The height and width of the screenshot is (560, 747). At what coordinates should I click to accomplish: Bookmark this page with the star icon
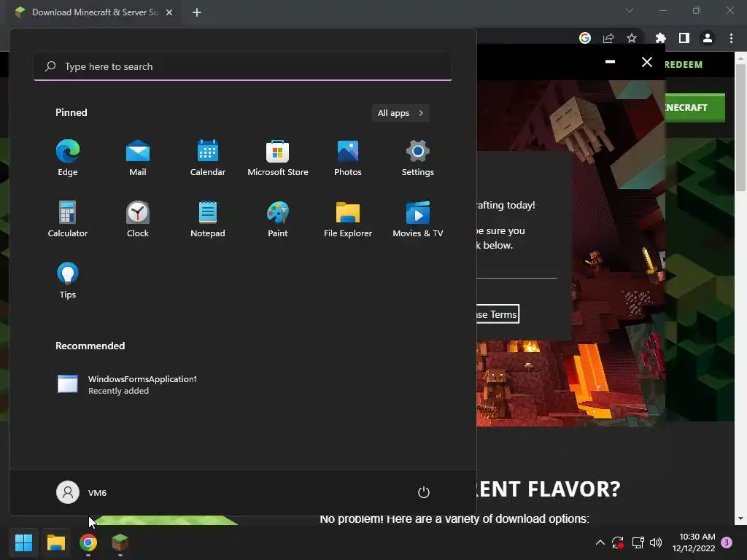[632, 38]
